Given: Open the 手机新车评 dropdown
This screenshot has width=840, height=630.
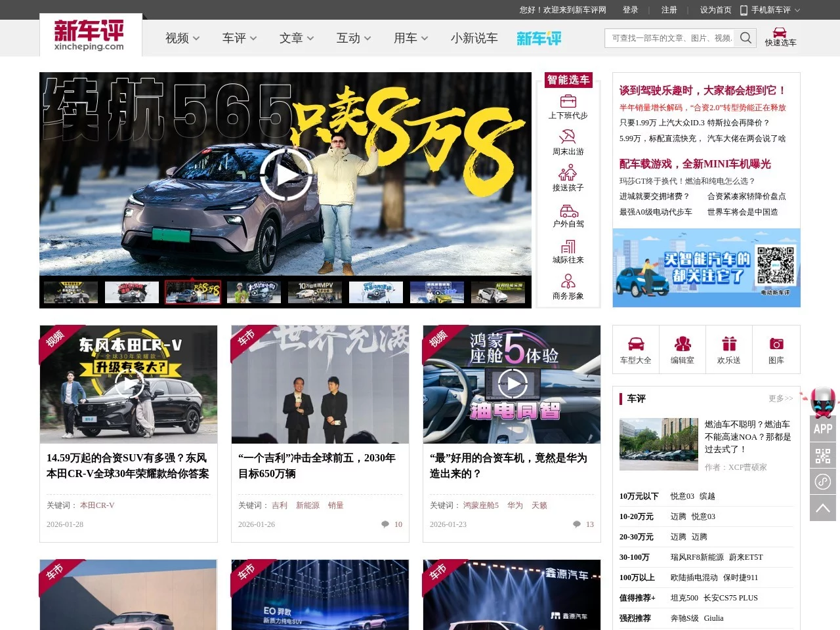Looking at the screenshot, I should point(770,10).
